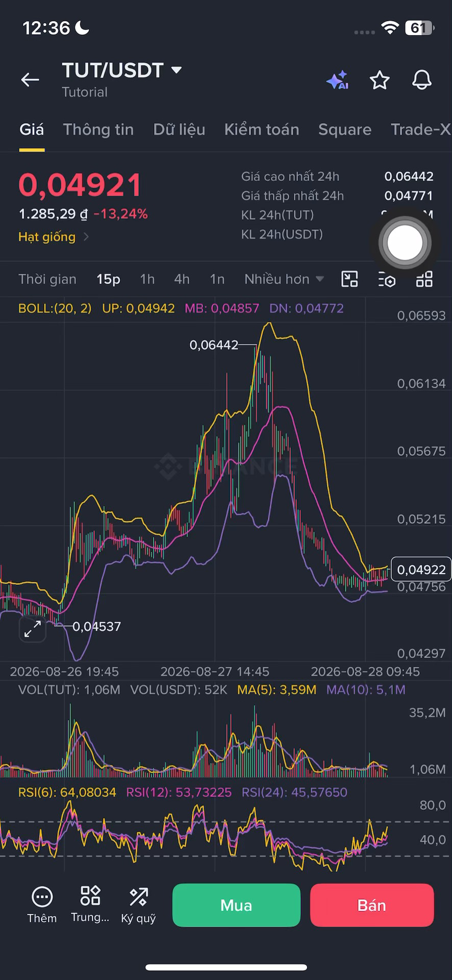Image resolution: width=452 pixels, height=980 pixels.
Task: Expand Nhiều hơn timeframe dropdown
Action: click(x=284, y=279)
